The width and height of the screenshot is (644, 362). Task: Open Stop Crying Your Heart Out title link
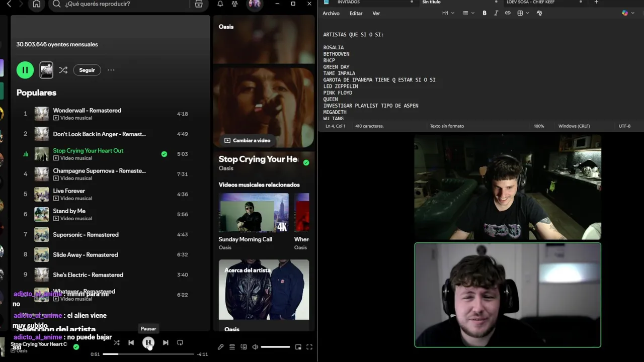(x=258, y=159)
